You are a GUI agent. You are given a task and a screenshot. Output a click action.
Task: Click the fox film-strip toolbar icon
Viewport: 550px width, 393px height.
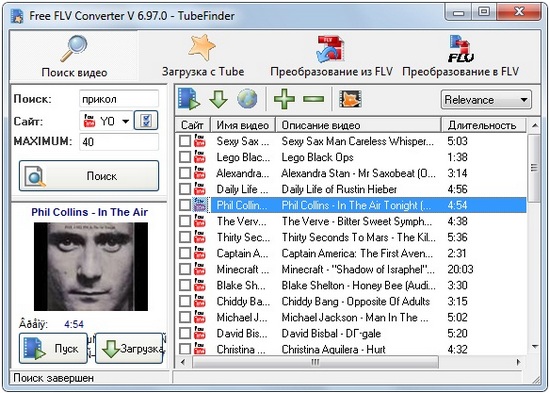point(350,99)
